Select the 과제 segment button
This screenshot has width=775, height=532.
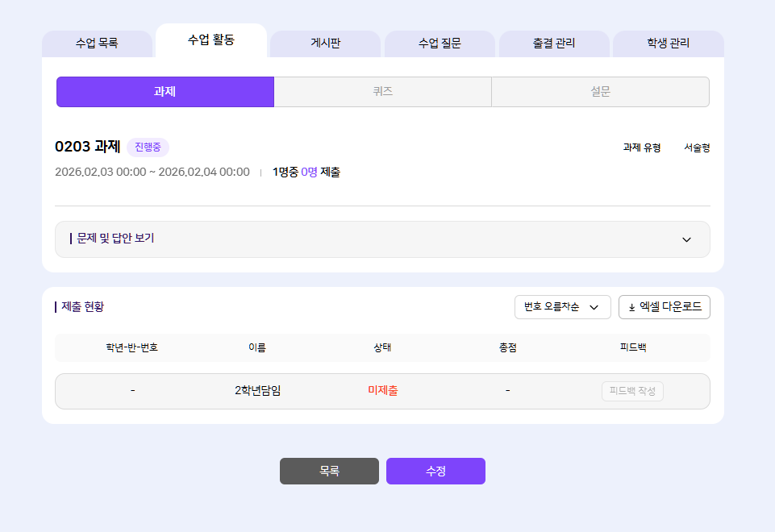(x=165, y=92)
